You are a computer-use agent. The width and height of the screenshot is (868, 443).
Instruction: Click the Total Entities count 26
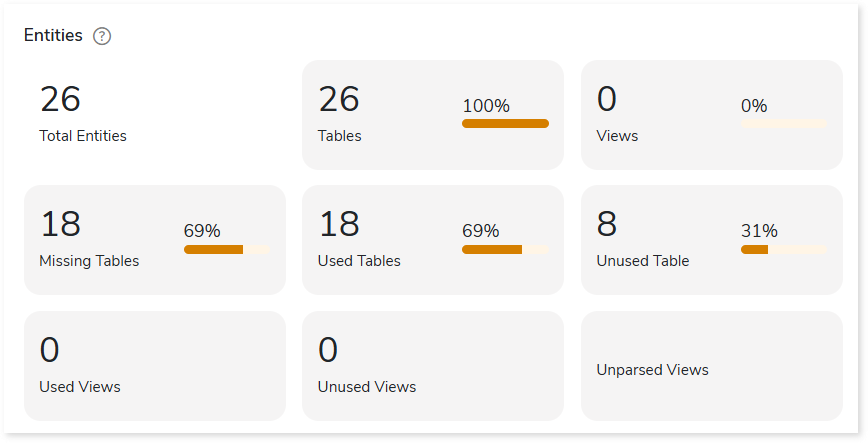60,99
